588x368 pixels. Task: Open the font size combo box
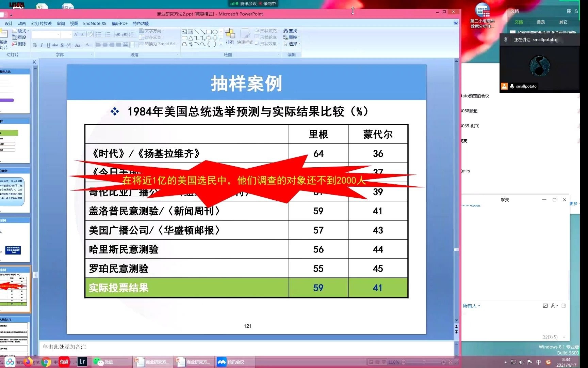coord(66,34)
